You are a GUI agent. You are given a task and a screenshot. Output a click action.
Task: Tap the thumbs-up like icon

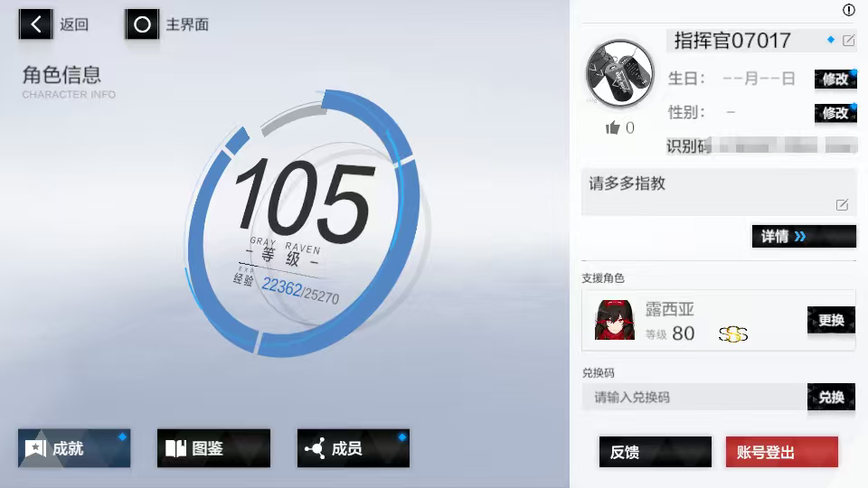click(x=613, y=128)
